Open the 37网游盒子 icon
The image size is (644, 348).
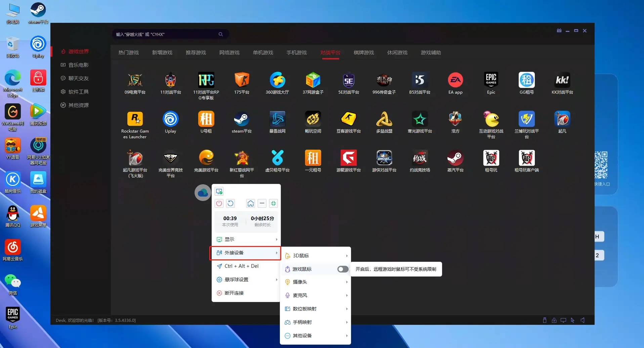pos(313,83)
